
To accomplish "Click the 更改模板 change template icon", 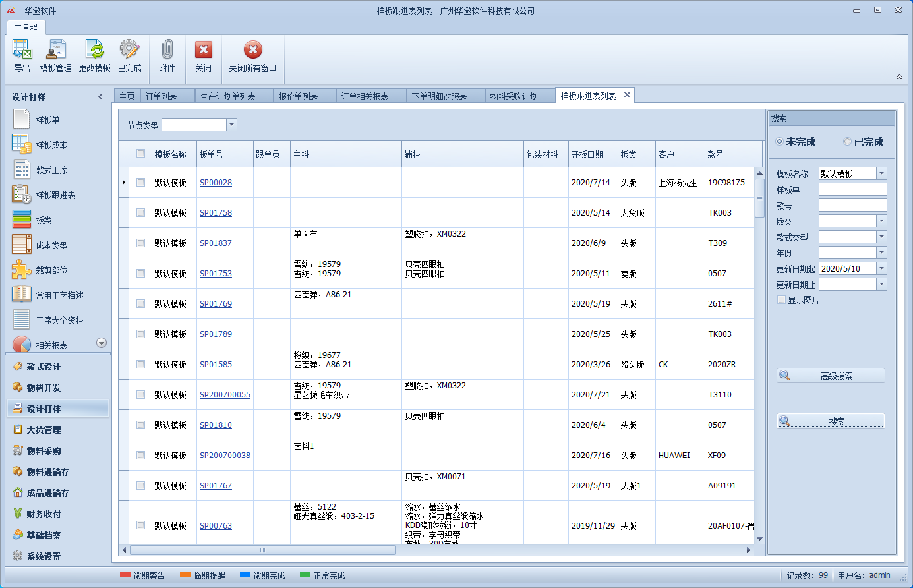I will pyautogui.click(x=95, y=50).
